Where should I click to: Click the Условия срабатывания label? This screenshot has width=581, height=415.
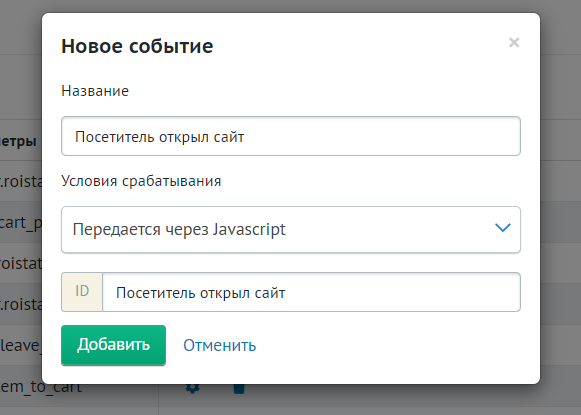[x=141, y=181]
